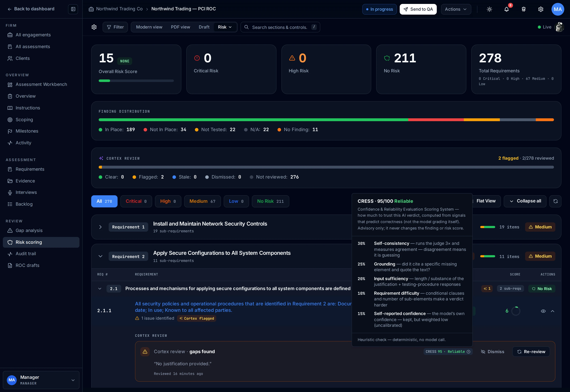Filter by Medium 67 chip

pos(203,201)
